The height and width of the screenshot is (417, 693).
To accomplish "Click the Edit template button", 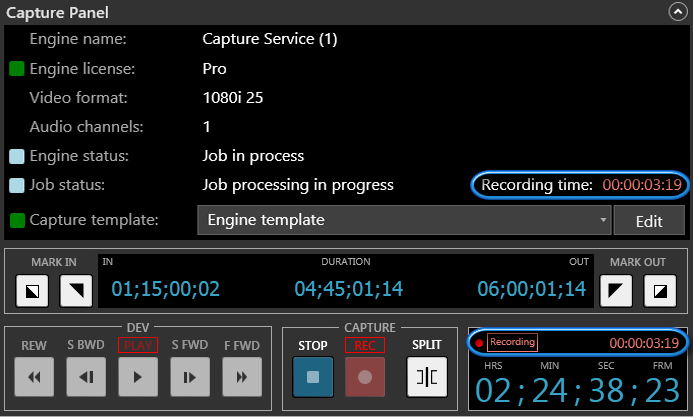I will [649, 220].
